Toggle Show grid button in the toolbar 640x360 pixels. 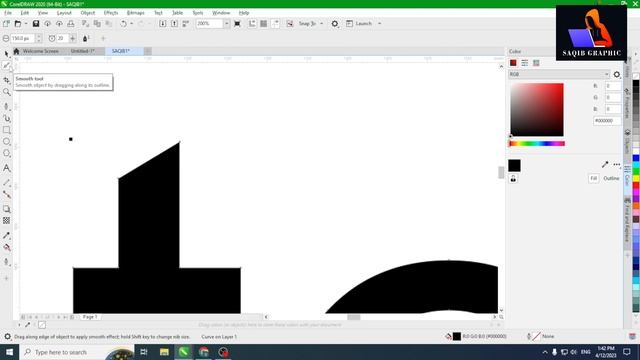[x=264, y=24]
